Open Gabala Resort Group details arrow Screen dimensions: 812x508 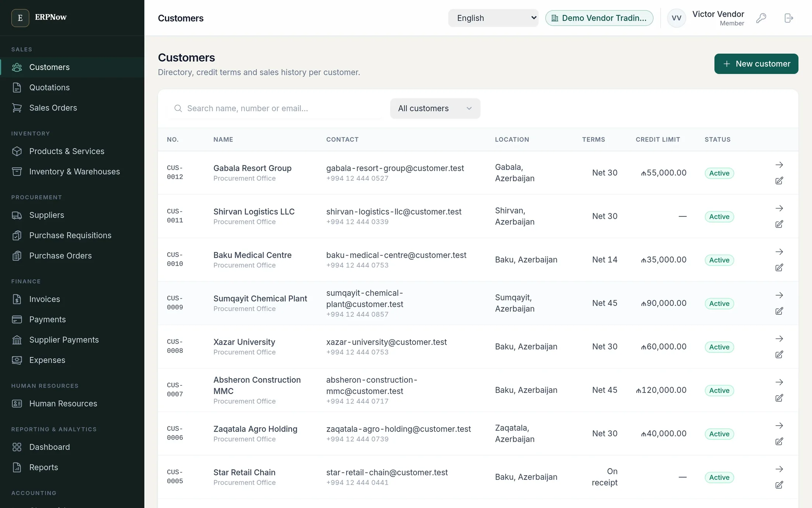coord(779,165)
